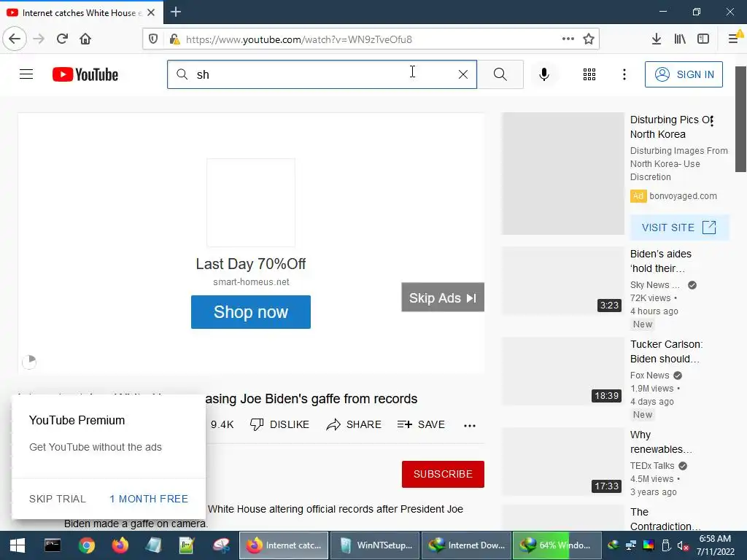Open the clock showing 6:58 AM

pos(715,539)
